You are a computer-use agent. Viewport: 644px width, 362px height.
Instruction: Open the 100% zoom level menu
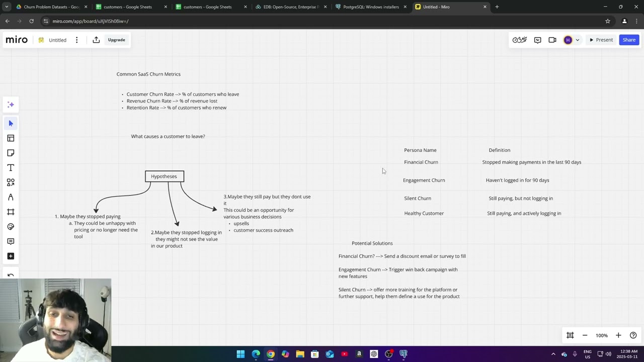(602, 335)
